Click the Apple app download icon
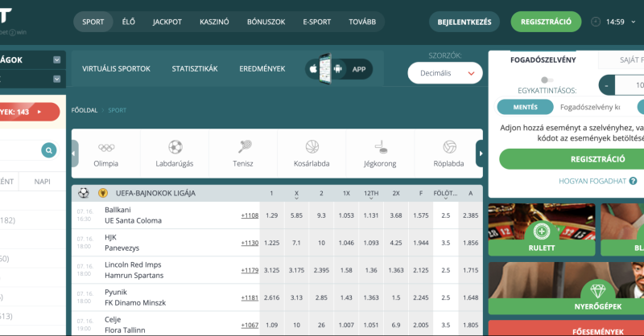Screen dimensions: 644x336 (313, 69)
